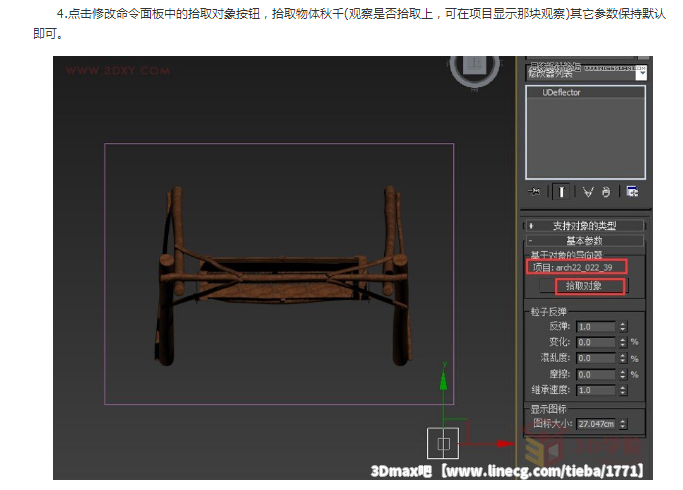Click the ViewCube in the viewport
The width and height of the screenshot is (683, 490).
pos(475,68)
